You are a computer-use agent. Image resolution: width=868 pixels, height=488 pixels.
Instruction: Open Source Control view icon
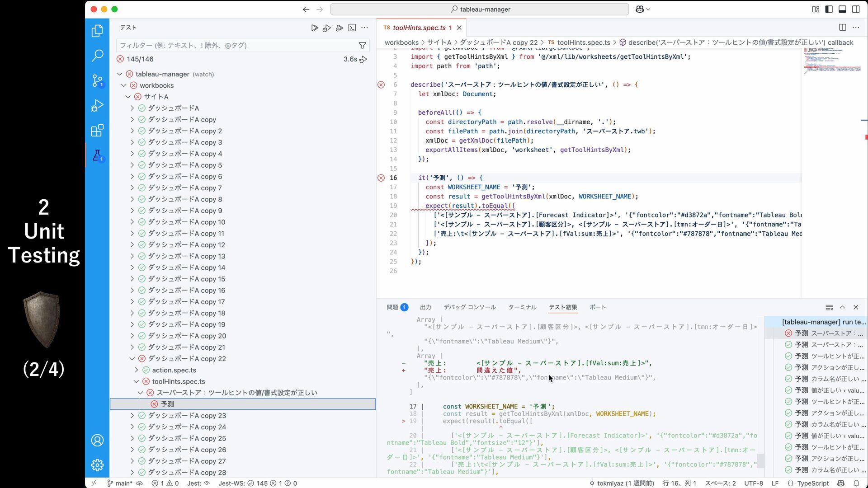click(x=97, y=80)
